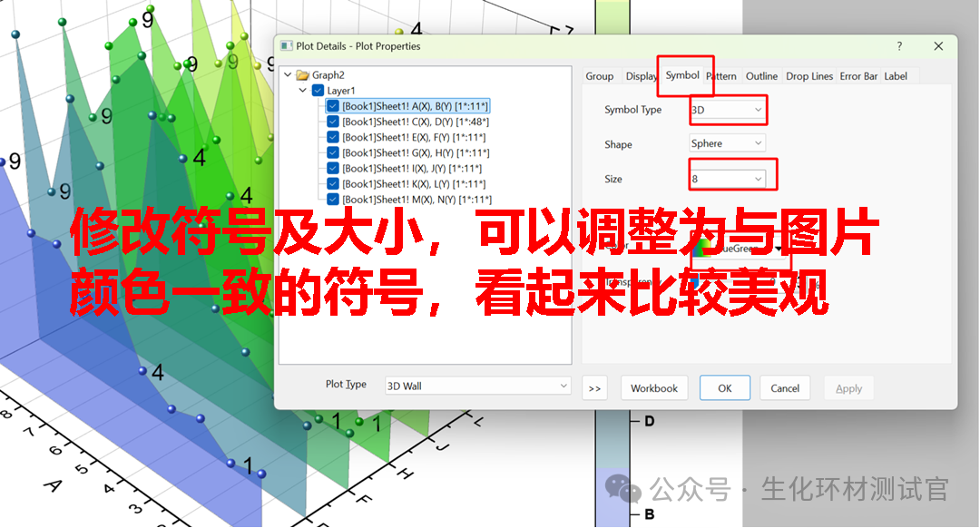Screen dimensions: 980x528
Task: Switch to the Outline tab
Action: 761,76
